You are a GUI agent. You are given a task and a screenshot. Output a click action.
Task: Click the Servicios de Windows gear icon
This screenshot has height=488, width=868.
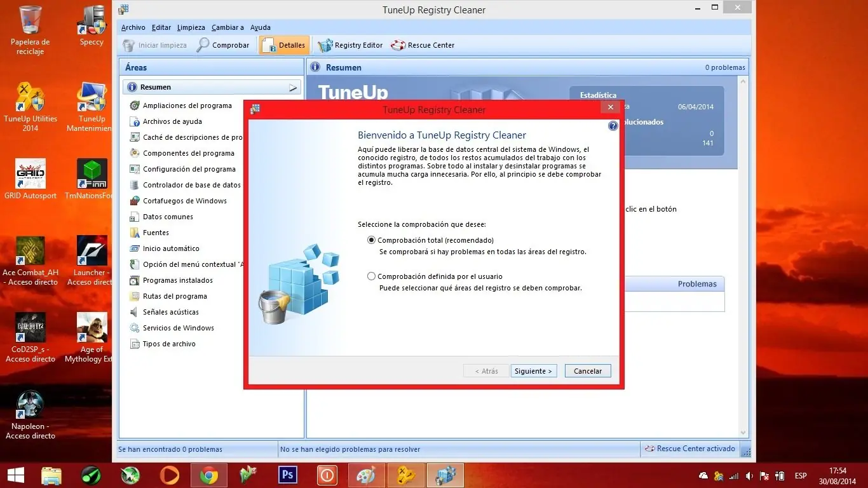[x=134, y=328]
